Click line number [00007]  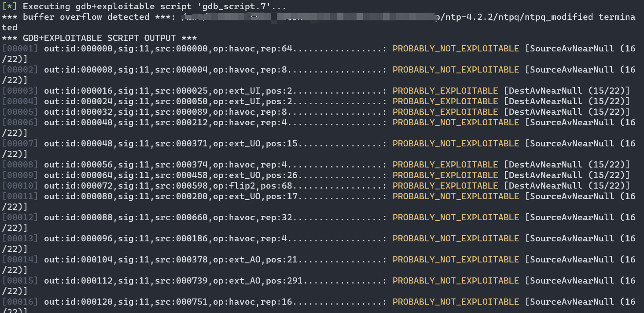(20, 144)
